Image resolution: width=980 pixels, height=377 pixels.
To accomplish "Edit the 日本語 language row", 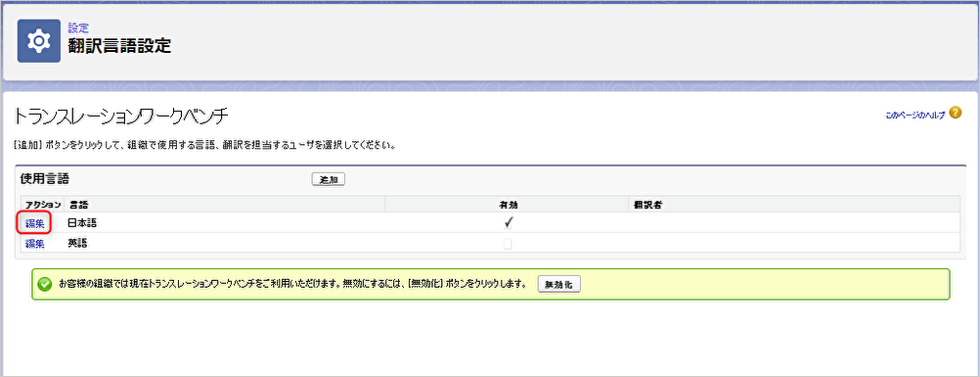I will pos(34,223).
